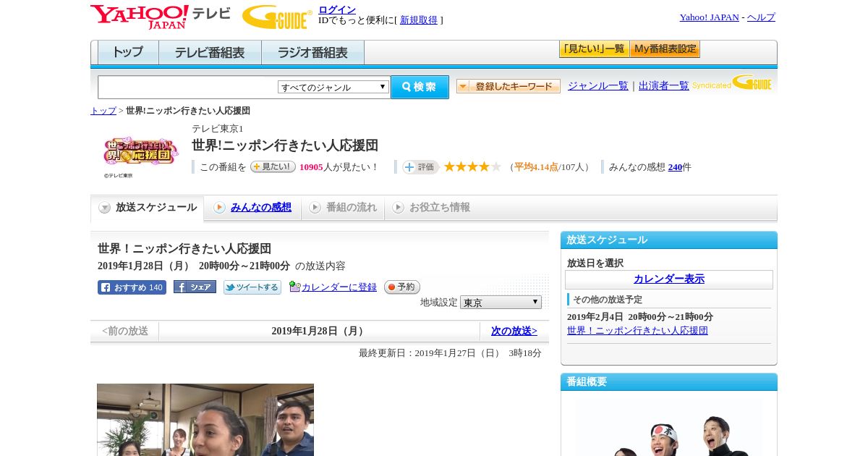This screenshot has height=456, width=868.
Task: Open My番組表設定 button
Action: (x=665, y=49)
